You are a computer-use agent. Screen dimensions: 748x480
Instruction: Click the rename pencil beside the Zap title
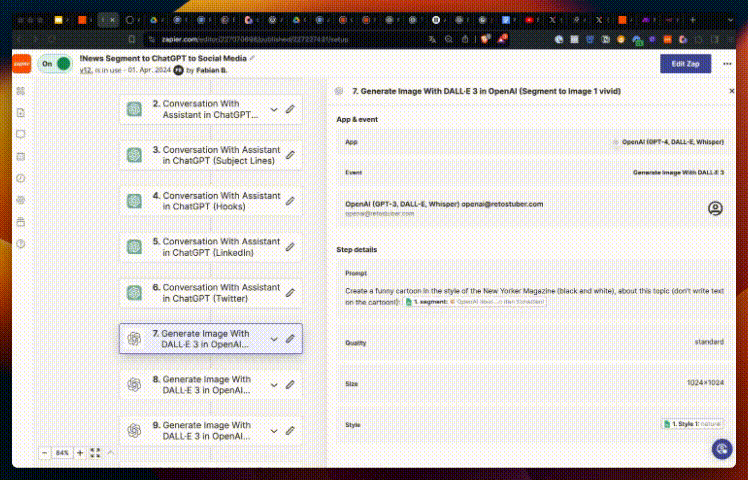(x=252, y=58)
